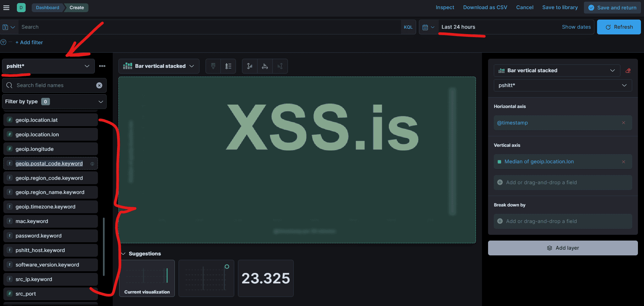Select the geoip.location.lon field
This screenshot has height=306, width=644.
[x=51, y=134]
